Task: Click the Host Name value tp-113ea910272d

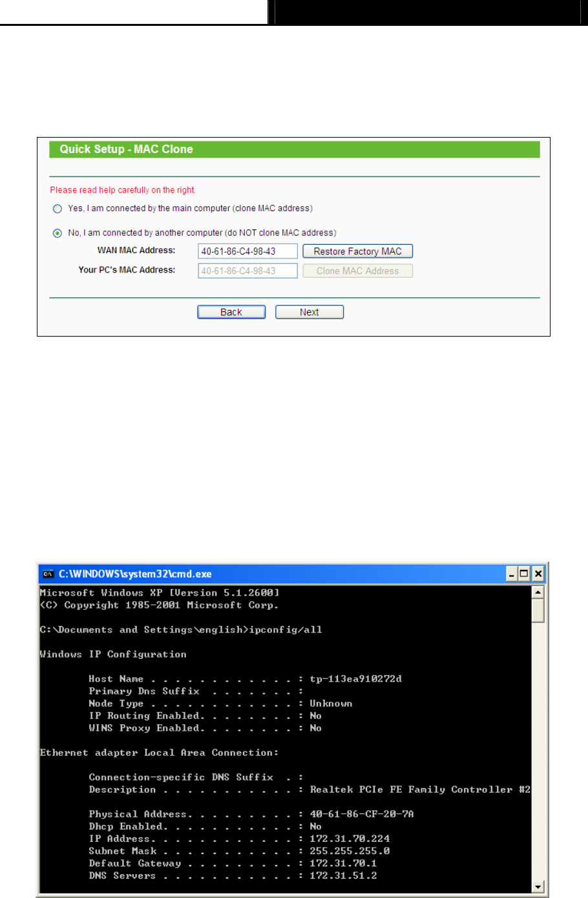Action: click(356, 679)
